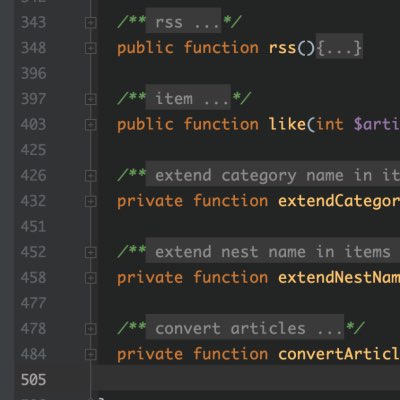
Task: Expand the folded rss doc comment at line 343
Action: [x=90, y=23]
